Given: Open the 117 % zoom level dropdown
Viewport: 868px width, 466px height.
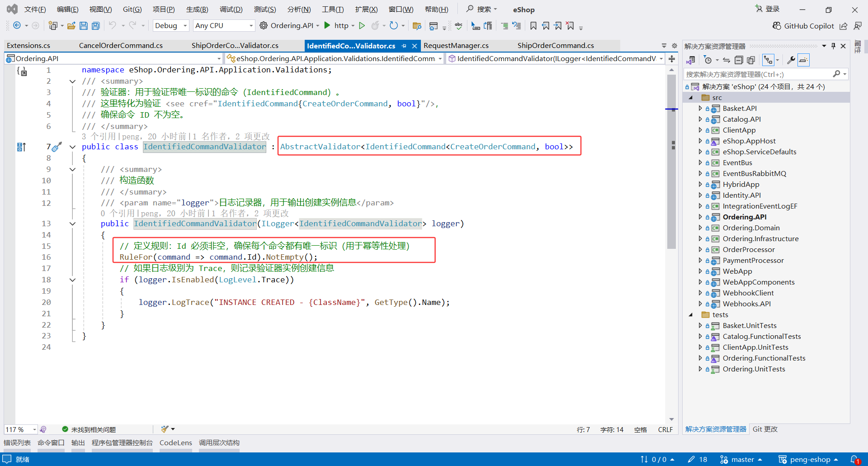Looking at the screenshot, I should tap(21, 429).
